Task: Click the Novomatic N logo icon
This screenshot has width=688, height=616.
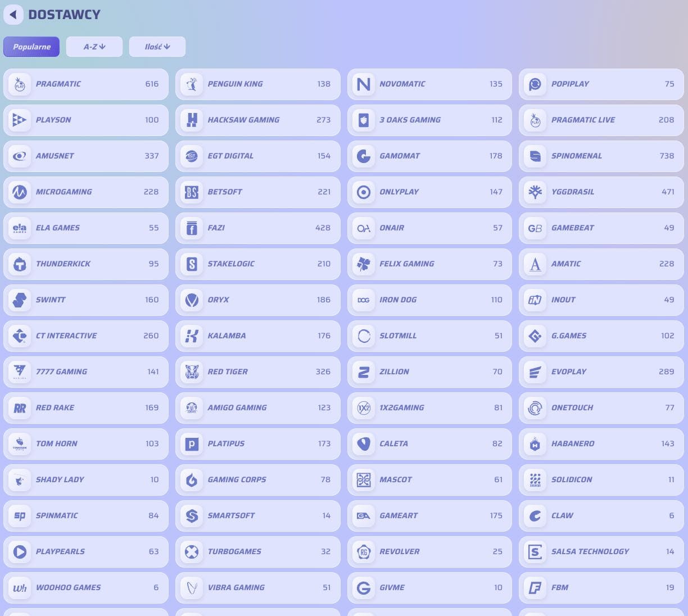Action: (x=364, y=84)
